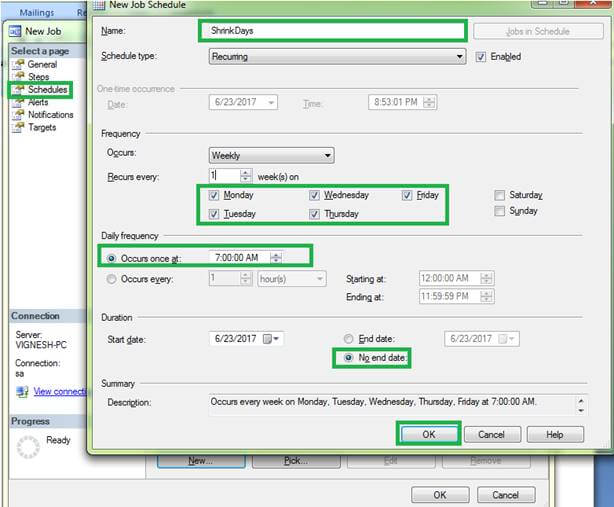The width and height of the screenshot is (614, 507).
Task: Click the description scrollbar down arrow
Action: (x=581, y=410)
